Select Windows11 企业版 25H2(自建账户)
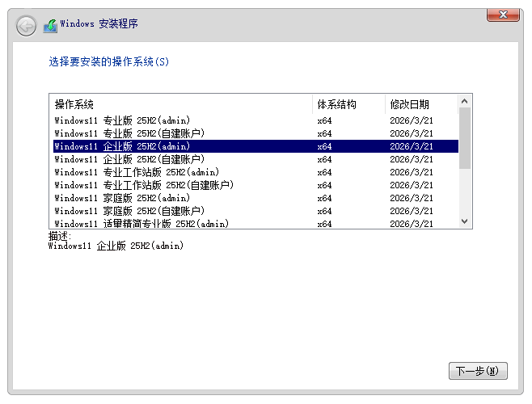The image size is (532, 404). [x=255, y=159]
